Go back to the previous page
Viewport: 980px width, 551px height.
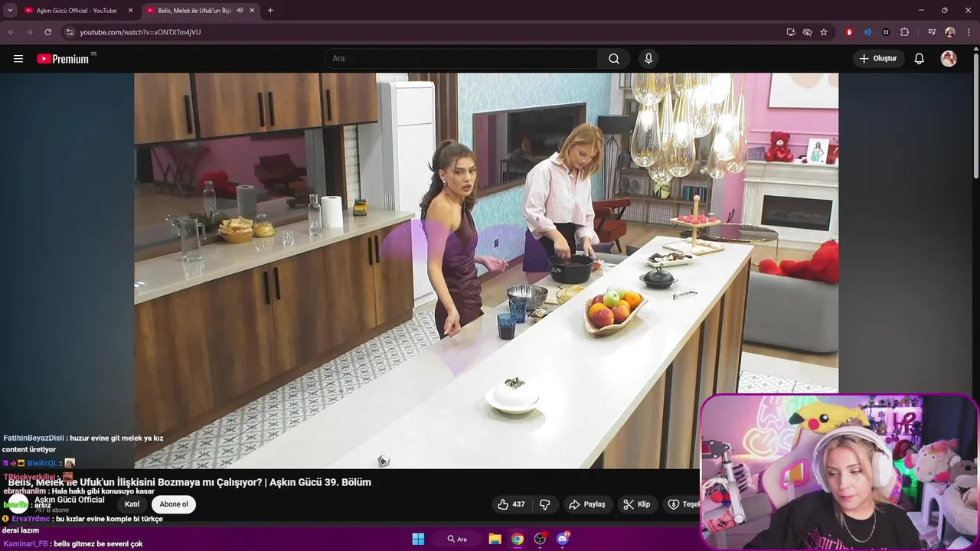pos(11,32)
